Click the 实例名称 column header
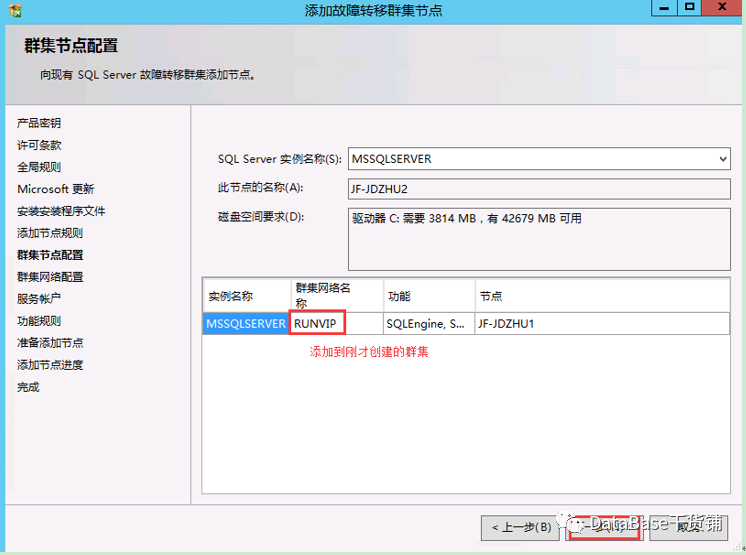The height and width of the screenshot is (555, 746). 247,296
